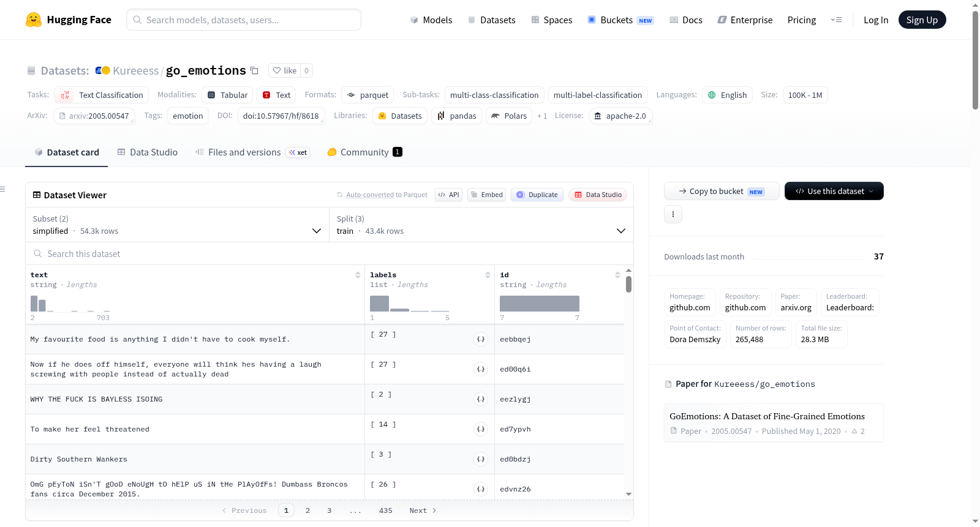
Task: Sort by the labels column arrows
Action: pyautogui.click(x=488, y=275)
